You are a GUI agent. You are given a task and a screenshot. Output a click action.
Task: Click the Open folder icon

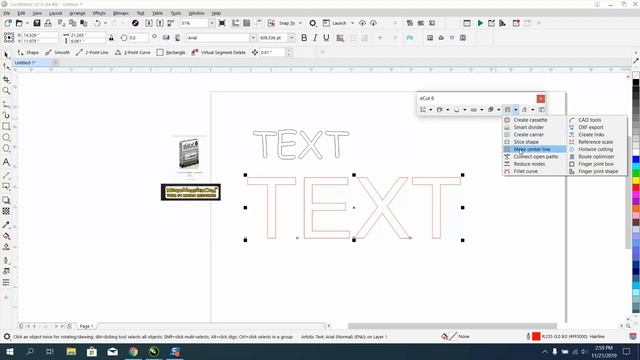pos(19,23)
